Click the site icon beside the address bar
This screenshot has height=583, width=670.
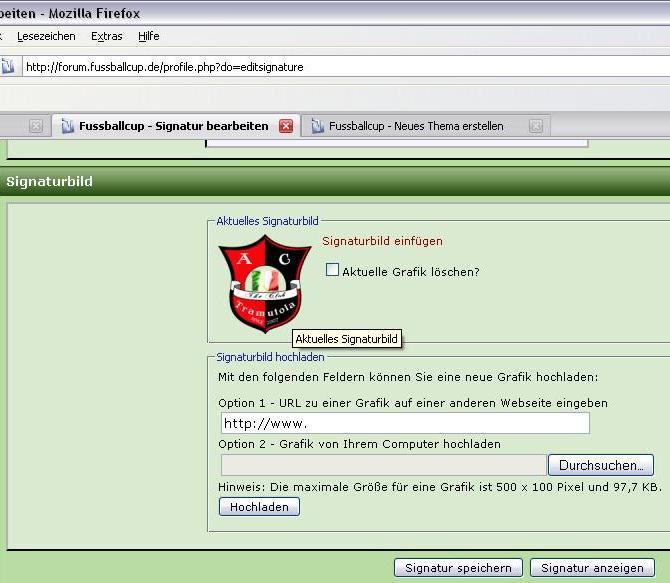[x=7, y=67]
